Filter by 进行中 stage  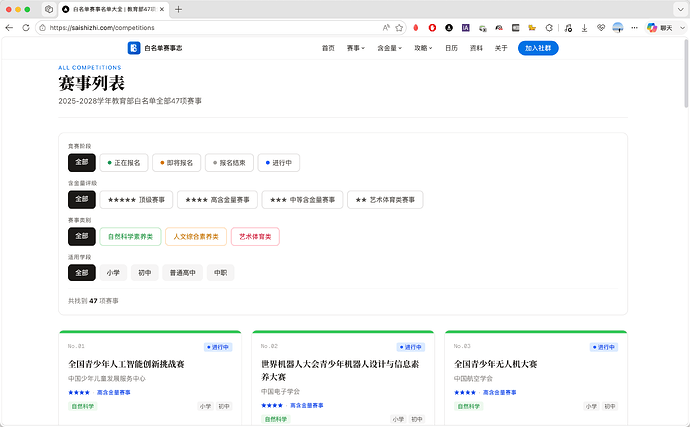pyautogui.click(x=279, y=162)
